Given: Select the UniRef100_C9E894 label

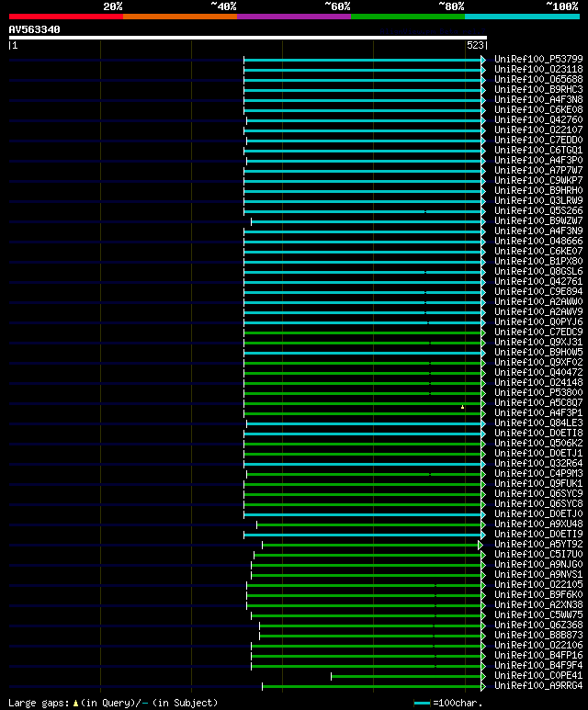Looking at the screenshot, I should 538,291.
